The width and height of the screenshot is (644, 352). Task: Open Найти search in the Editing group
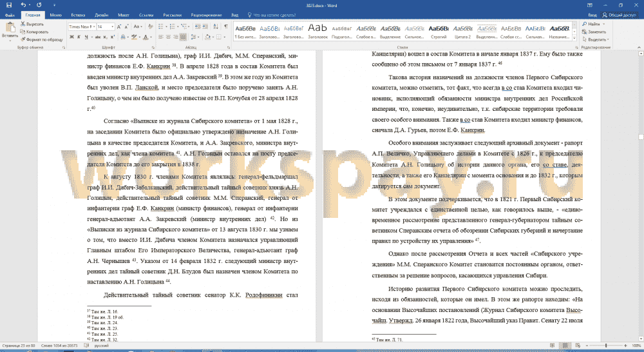click(x=594, y=24)
